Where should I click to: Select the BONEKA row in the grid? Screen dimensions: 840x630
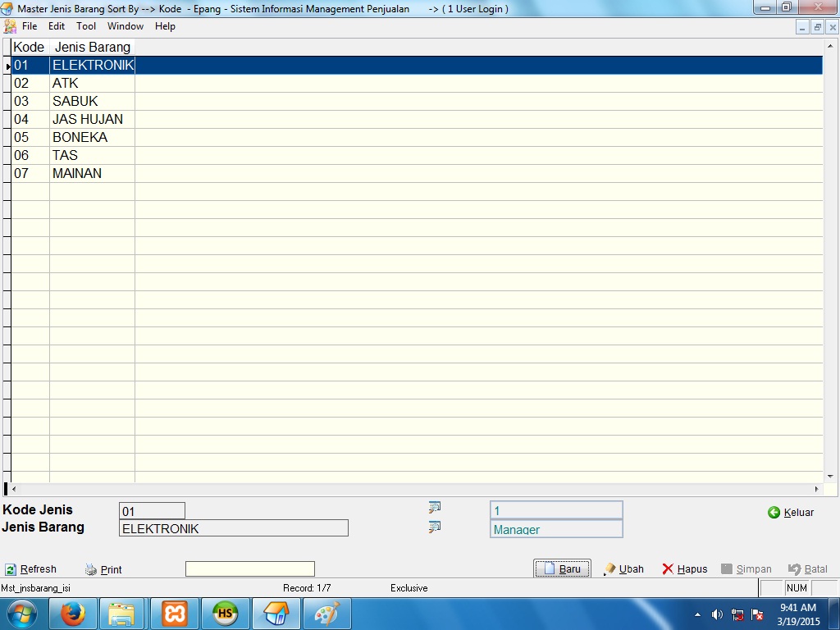pyautogui.click(x=80, y=137)
